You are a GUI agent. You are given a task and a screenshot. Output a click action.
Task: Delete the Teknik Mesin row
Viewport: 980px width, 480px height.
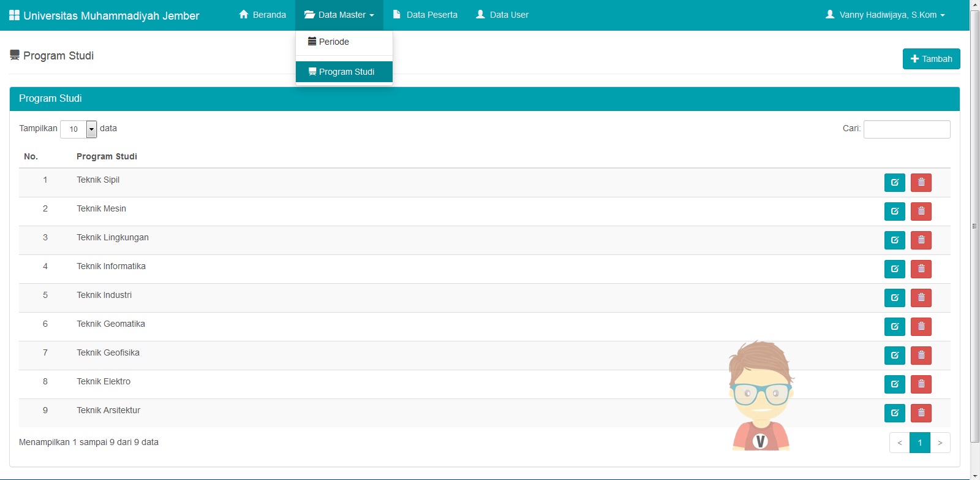921,211
